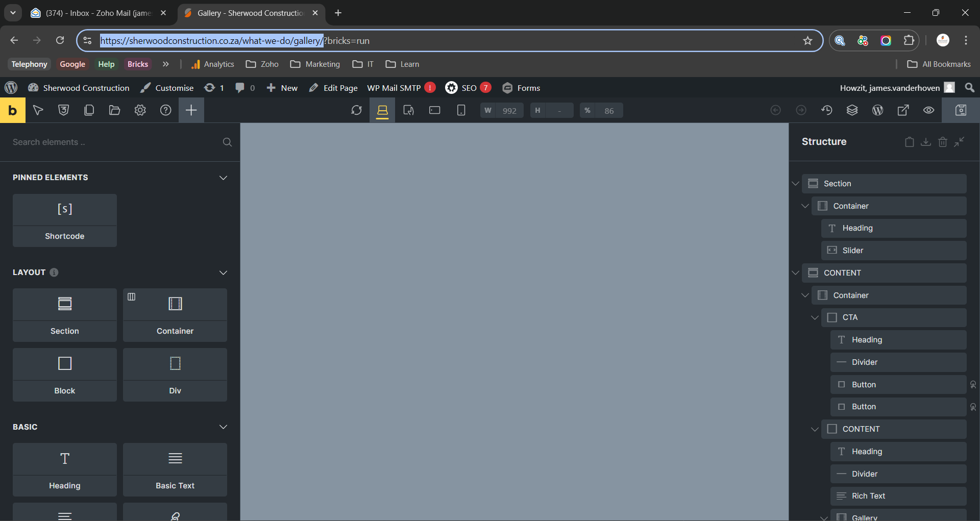Open the Bricks help icon
The height and width of the screenshot is (521, 980).
[x=165, y=110]
